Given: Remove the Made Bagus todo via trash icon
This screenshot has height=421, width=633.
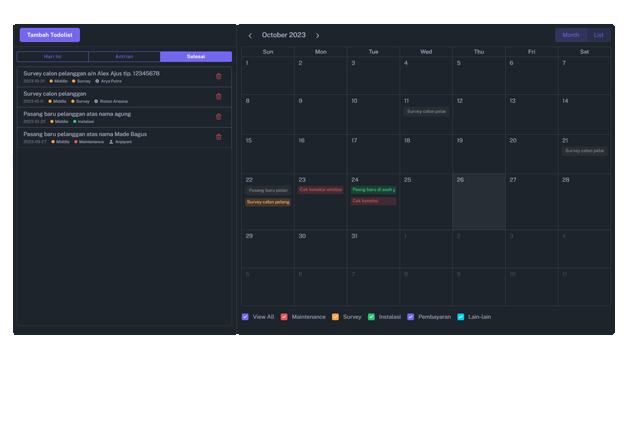Looking at the screenshot, I should [x=219, y=137].
